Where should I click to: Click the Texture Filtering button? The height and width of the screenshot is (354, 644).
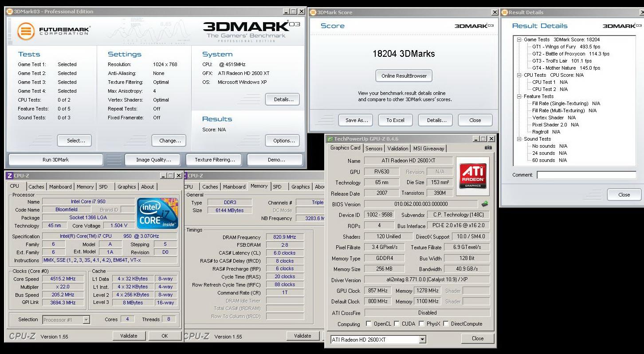215,160
